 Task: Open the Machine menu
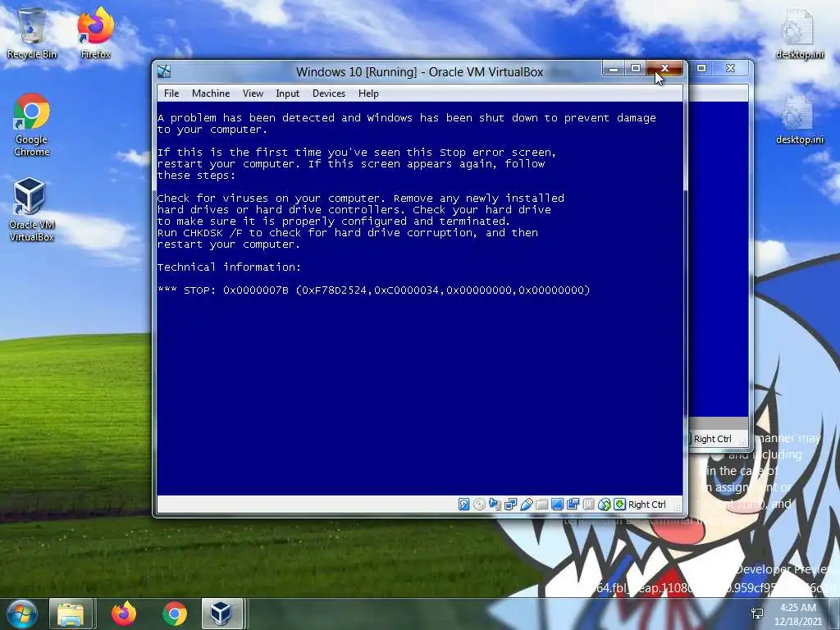211,94
